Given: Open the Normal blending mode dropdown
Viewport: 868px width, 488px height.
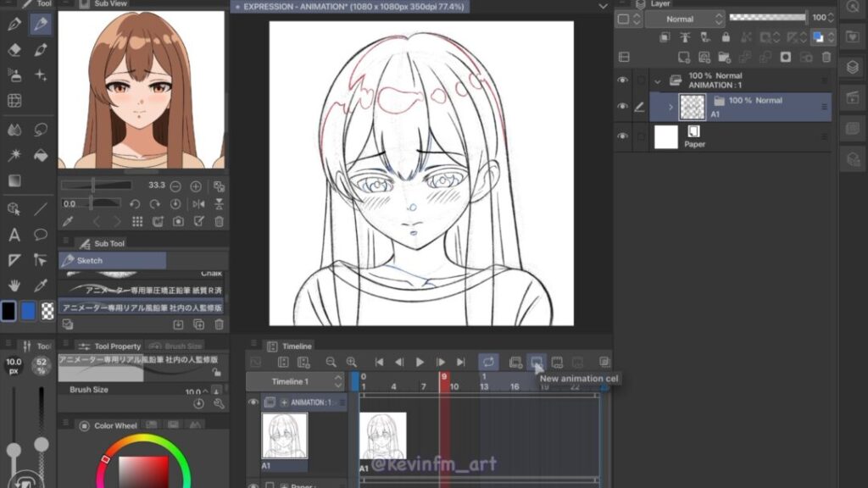Looking at the screenshot, I should 684,19.
